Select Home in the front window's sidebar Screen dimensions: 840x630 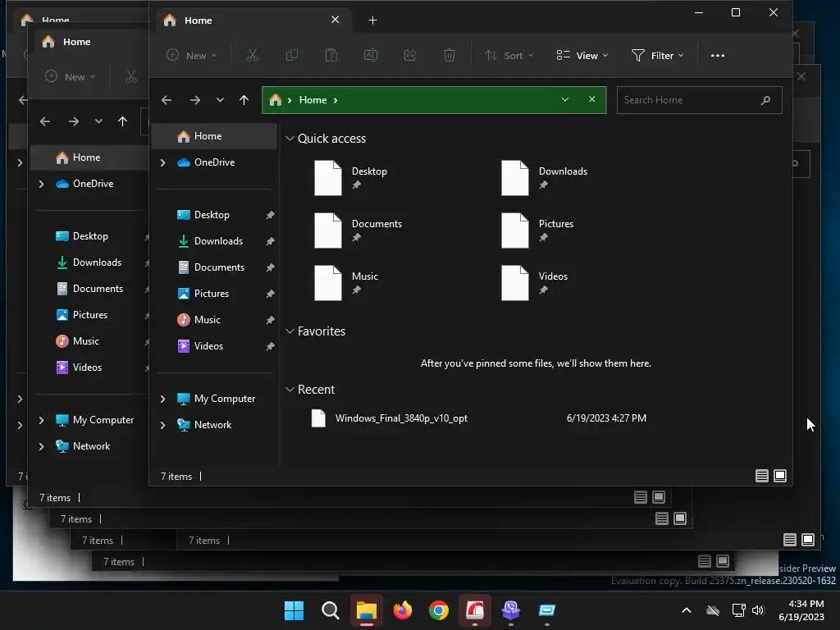[x=215, y=136]
